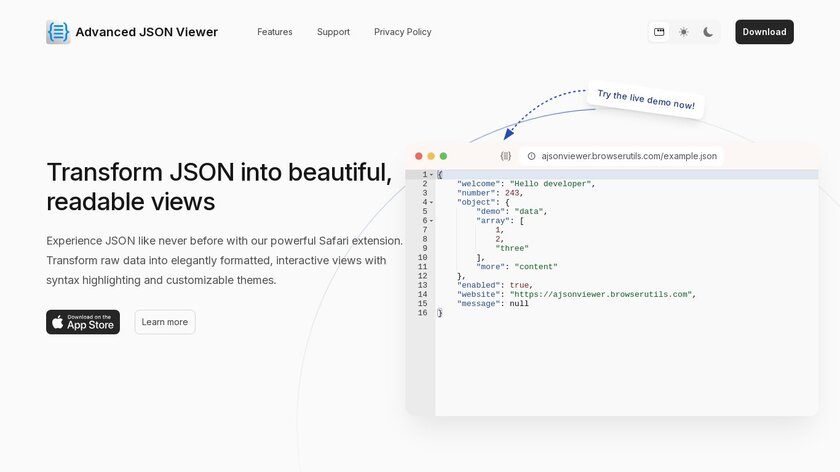Click the number value 243
The width and height of the screenshot is (840, 472).
(x=512, y=193)
